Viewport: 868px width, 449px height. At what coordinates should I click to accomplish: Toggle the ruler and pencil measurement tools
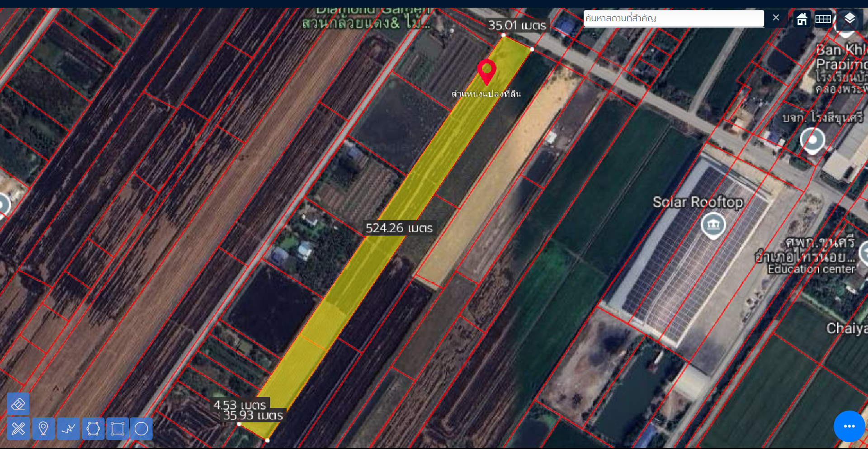pos(18,428)
